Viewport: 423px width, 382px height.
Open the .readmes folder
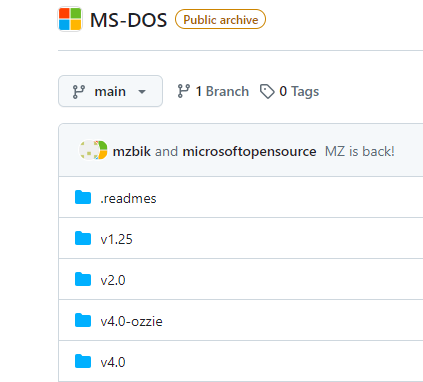[x=128, y=198]
